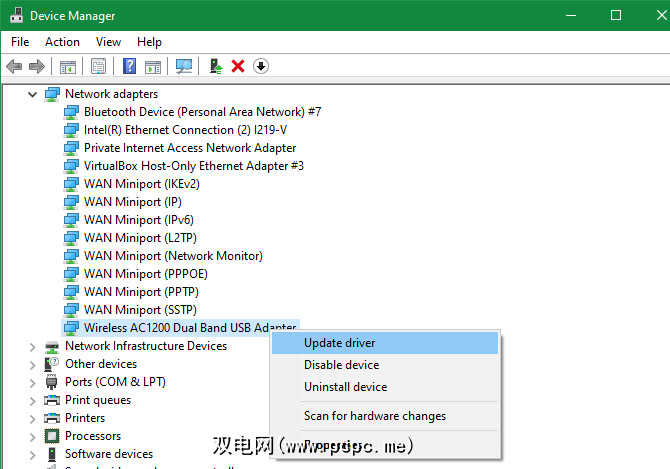Screen dimensions: 670x469
Task: Click the Other devices question-mark icon
Action: coord(52,364)
